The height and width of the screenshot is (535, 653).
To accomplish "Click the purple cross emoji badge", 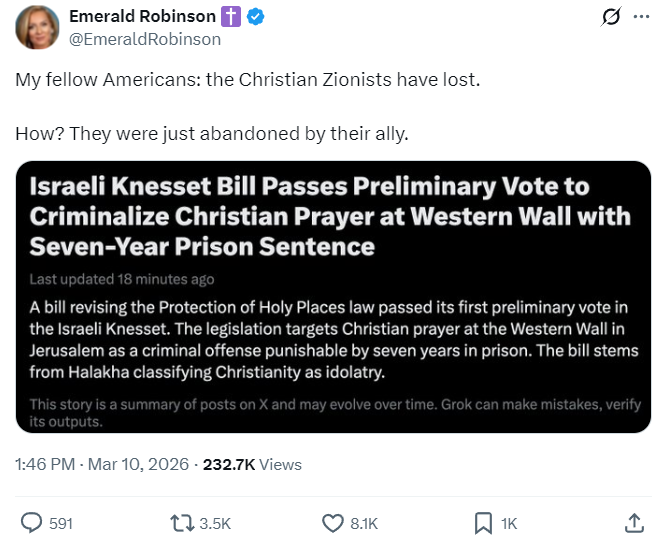I will click(x=232, y=17).
